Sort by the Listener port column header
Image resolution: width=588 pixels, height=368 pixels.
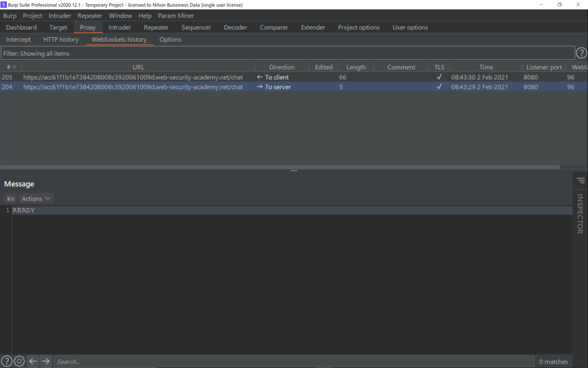[544, 67]
